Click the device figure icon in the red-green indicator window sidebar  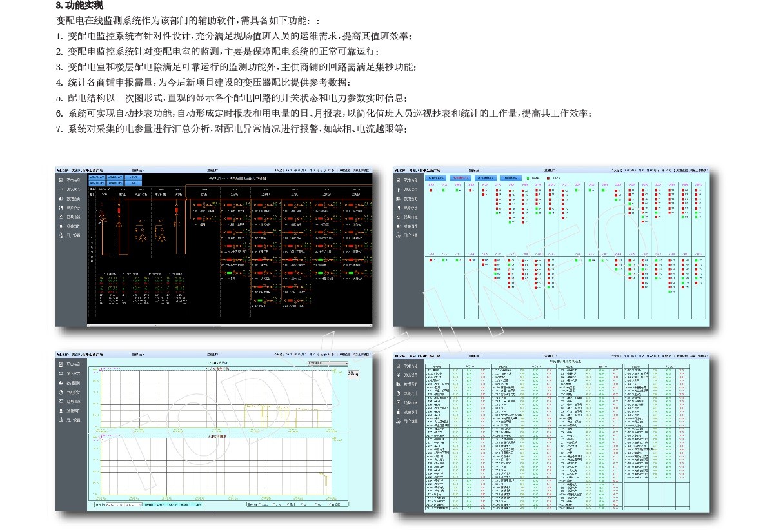(399, 226)
